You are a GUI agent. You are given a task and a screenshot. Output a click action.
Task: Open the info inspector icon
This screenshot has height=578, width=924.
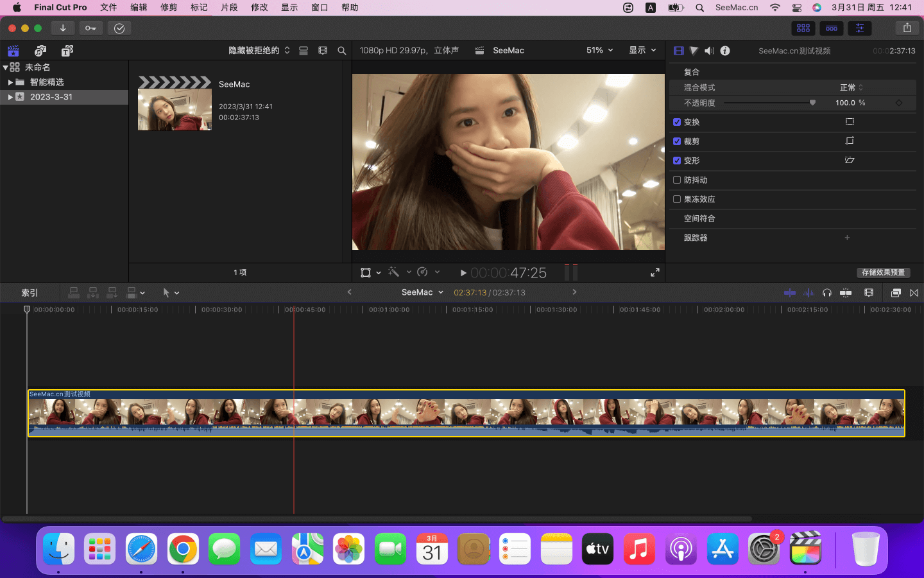(x=725, y=51)
